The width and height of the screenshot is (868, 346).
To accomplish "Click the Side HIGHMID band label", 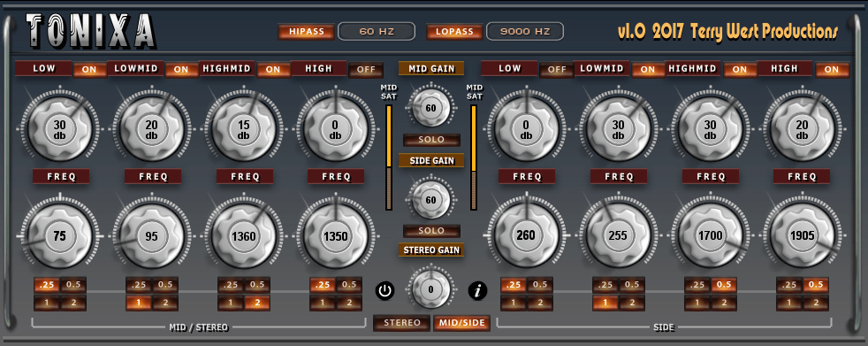I will click(694, 68).
